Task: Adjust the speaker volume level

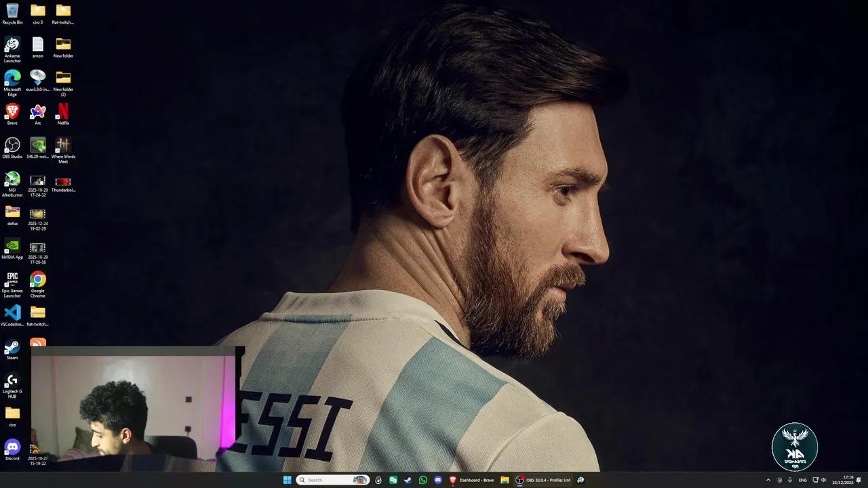Action: 824,480
